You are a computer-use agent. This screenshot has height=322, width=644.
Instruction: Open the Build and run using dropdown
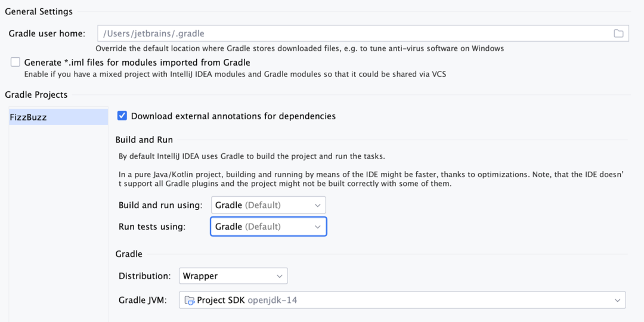coord(268,205)
